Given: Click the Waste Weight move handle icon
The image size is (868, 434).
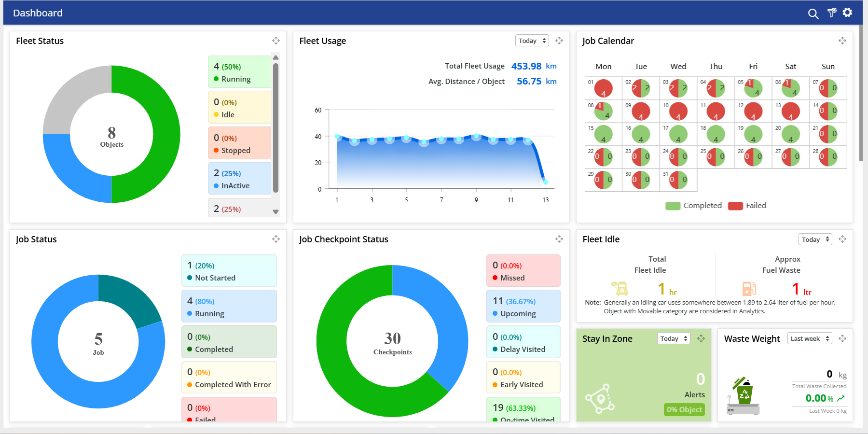Looking at the screenshot, I should [x=842, y=338].
